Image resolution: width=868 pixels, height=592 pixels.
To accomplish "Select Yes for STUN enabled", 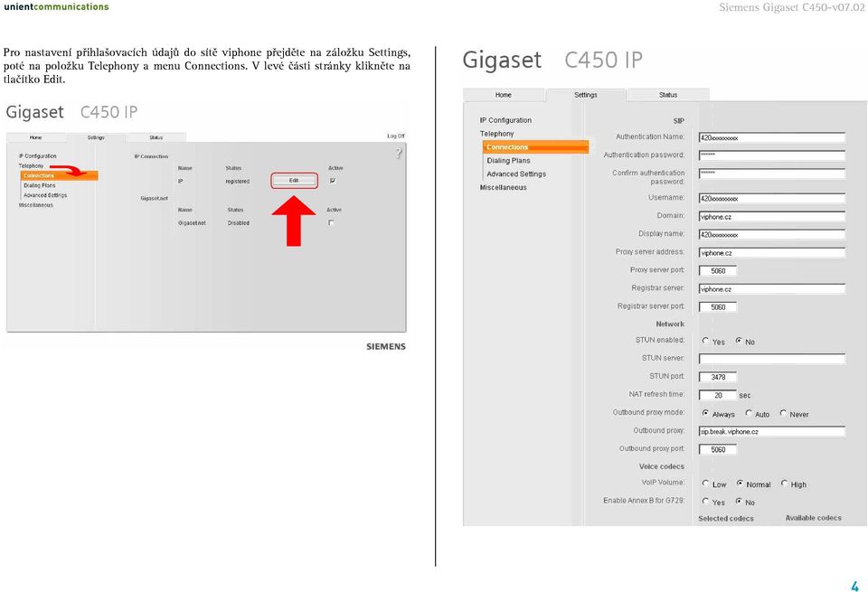I will [705, 341].
